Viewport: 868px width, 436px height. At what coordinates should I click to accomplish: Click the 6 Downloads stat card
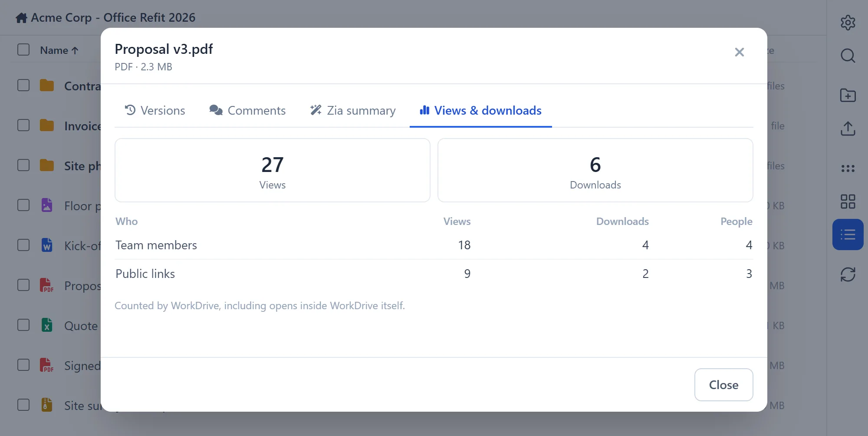tap(595, 170)
